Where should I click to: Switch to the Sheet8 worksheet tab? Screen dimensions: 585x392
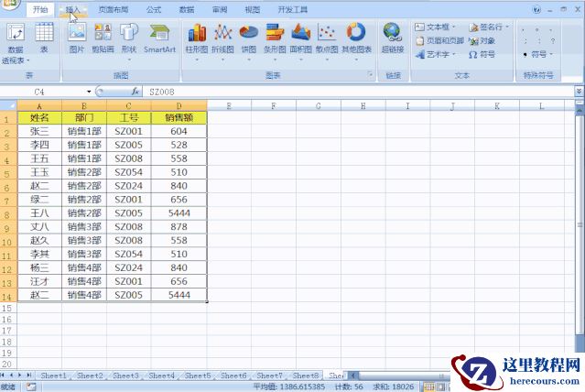click(306, 376)
